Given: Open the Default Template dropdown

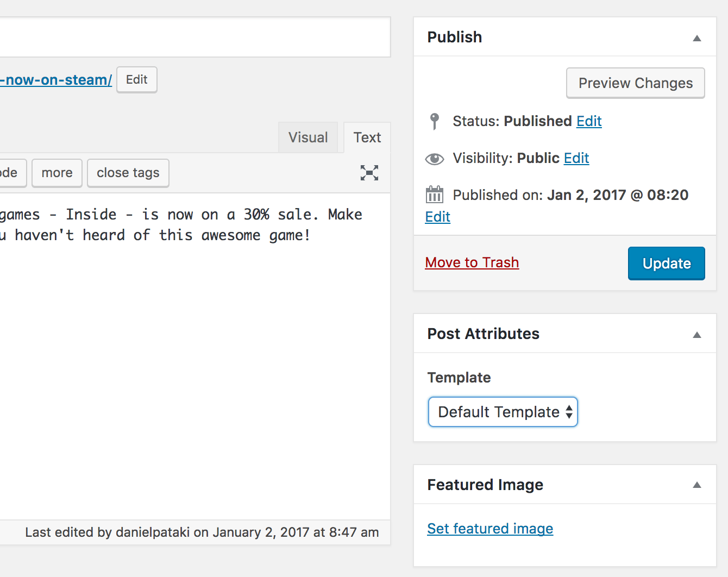Looking at the screenshot, I should [503, 412].
